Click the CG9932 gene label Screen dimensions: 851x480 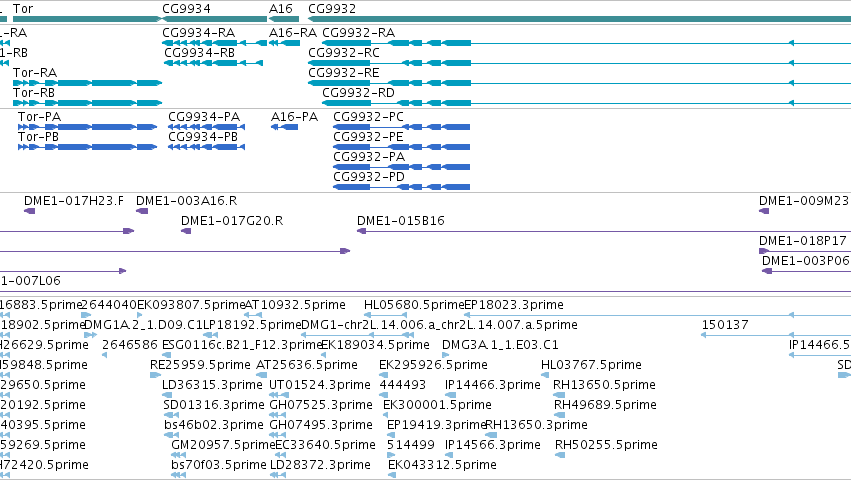(x=332, y=9)
